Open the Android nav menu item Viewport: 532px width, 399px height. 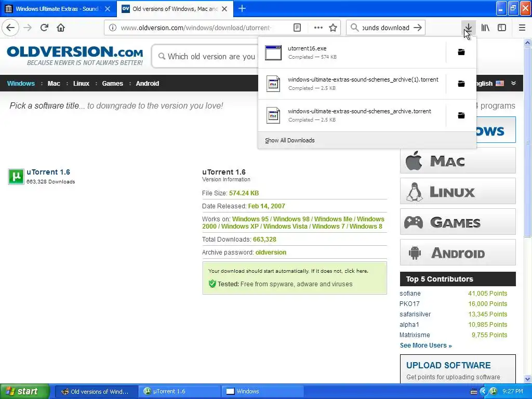[147, 84]
